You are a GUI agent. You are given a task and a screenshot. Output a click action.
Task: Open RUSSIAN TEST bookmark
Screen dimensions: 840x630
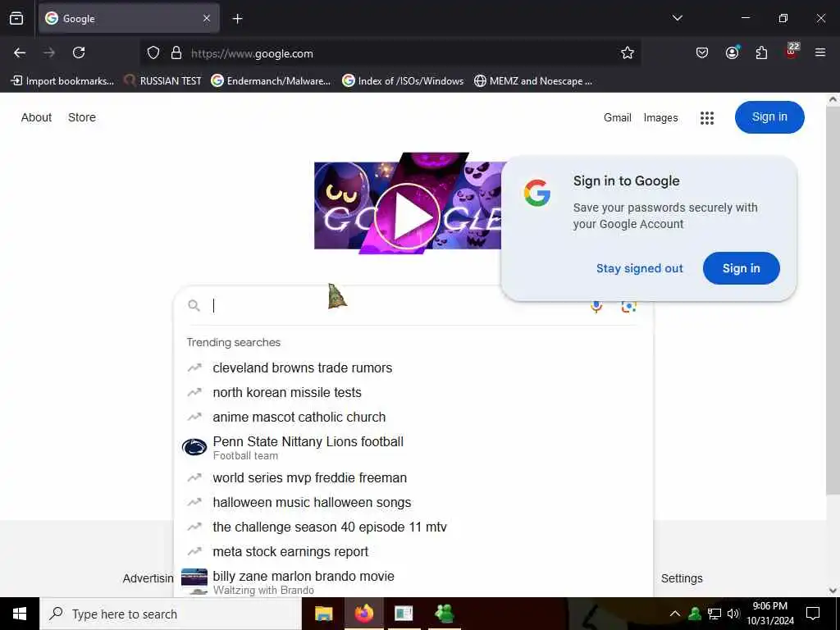162,81
